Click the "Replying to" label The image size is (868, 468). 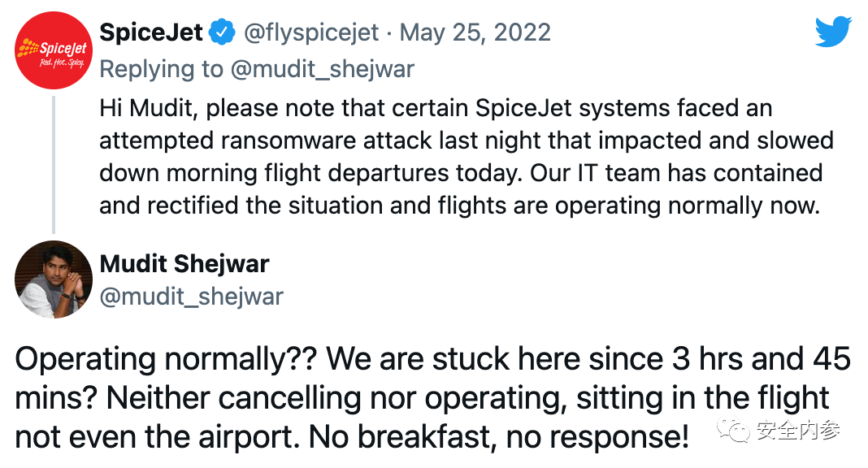tap(161, 69)
